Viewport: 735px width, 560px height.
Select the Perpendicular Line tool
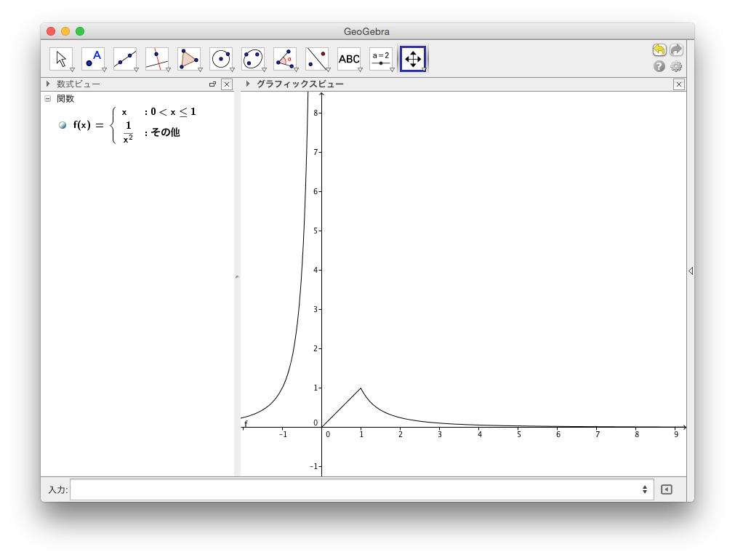[157, 59]
